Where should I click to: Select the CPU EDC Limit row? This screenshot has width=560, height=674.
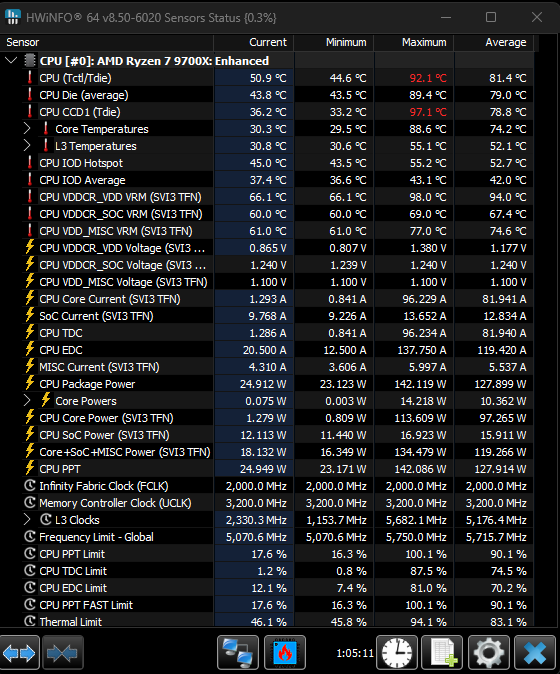click(x=266, y=588)
